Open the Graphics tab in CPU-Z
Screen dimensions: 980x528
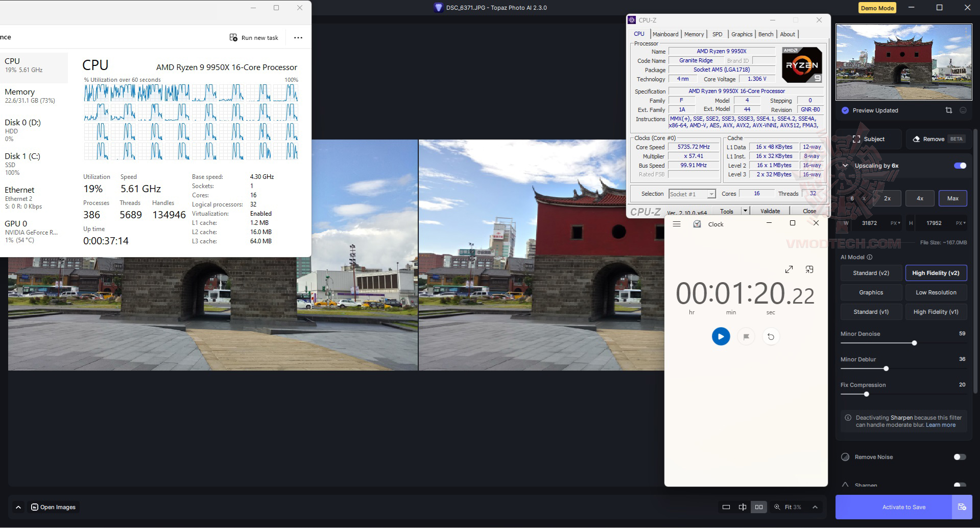[742, 34]
